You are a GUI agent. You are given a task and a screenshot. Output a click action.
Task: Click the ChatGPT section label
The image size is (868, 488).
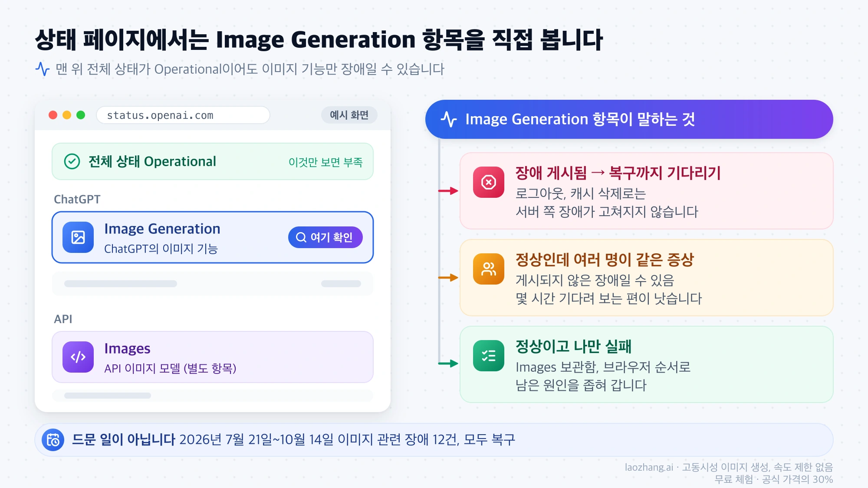(77, 199)
